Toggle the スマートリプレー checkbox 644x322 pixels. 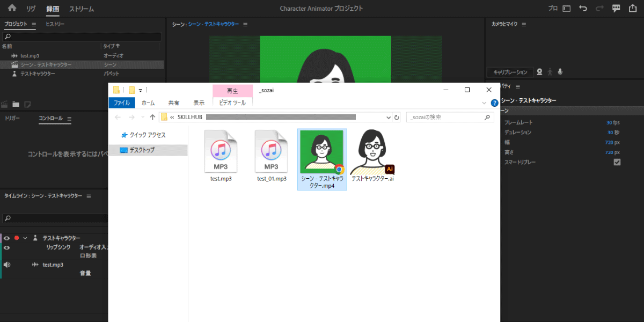[617, 162]
